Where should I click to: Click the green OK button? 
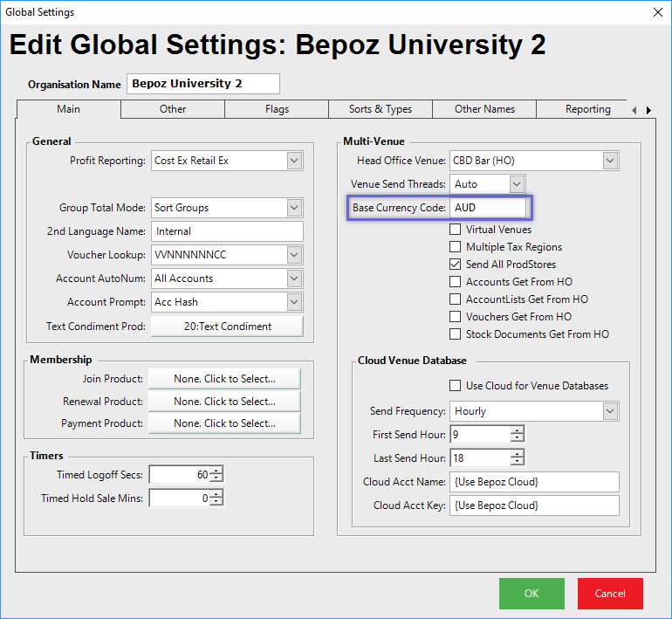pyautogui.click(x=531, y=594)
